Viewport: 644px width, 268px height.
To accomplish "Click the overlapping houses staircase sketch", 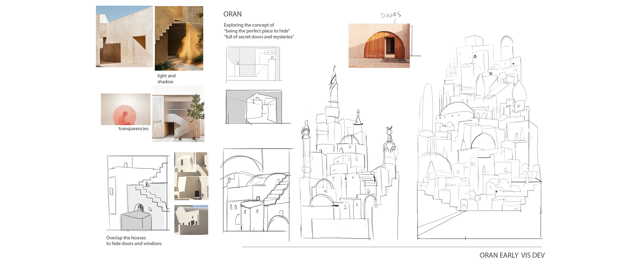I will click(138, 193).
